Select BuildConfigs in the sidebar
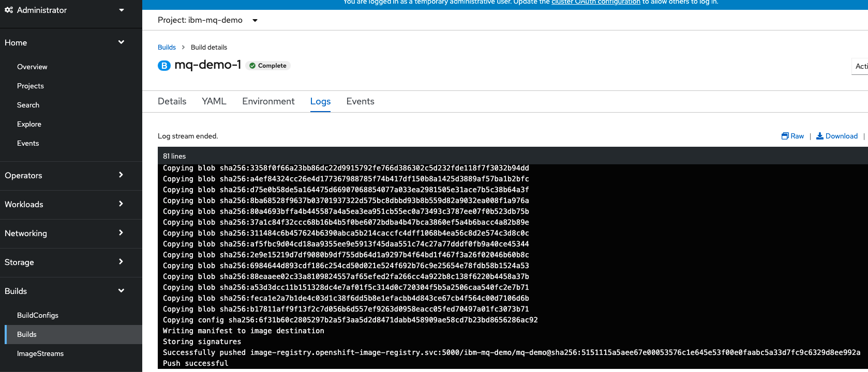The height and width of the screenshot is (372, 868). (38, 316)
